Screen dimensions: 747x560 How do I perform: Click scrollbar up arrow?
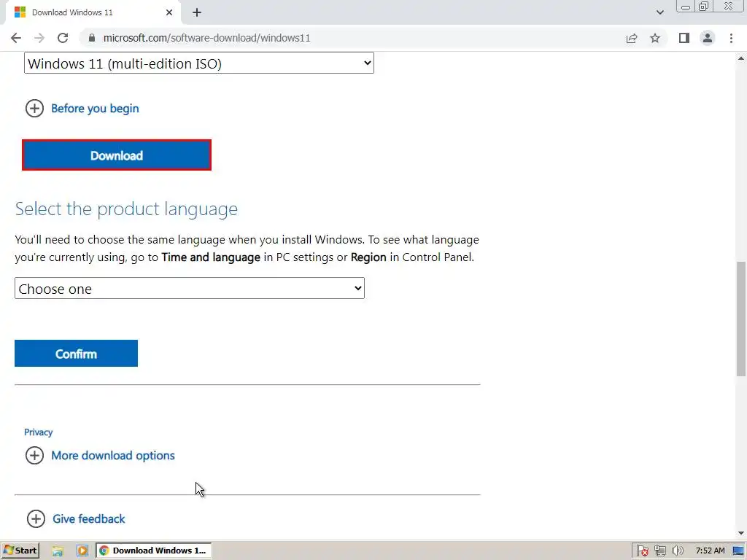[x=741, y=58]
